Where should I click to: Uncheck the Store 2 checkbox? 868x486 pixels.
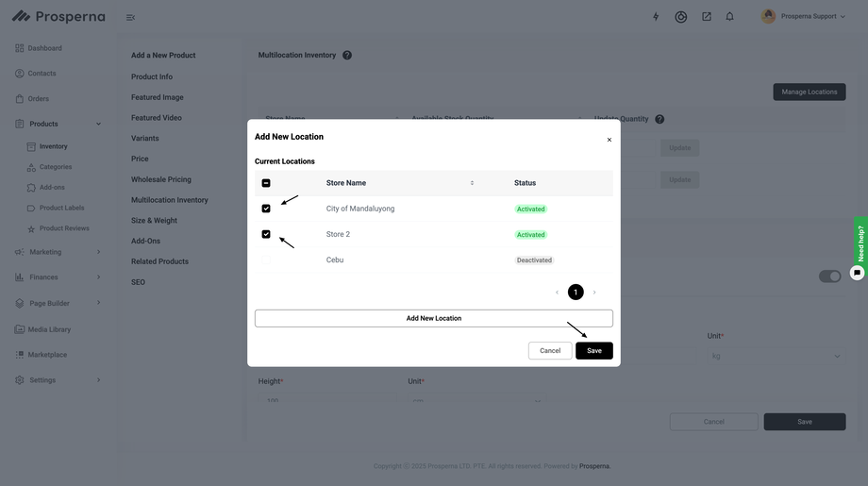point(266,234)
